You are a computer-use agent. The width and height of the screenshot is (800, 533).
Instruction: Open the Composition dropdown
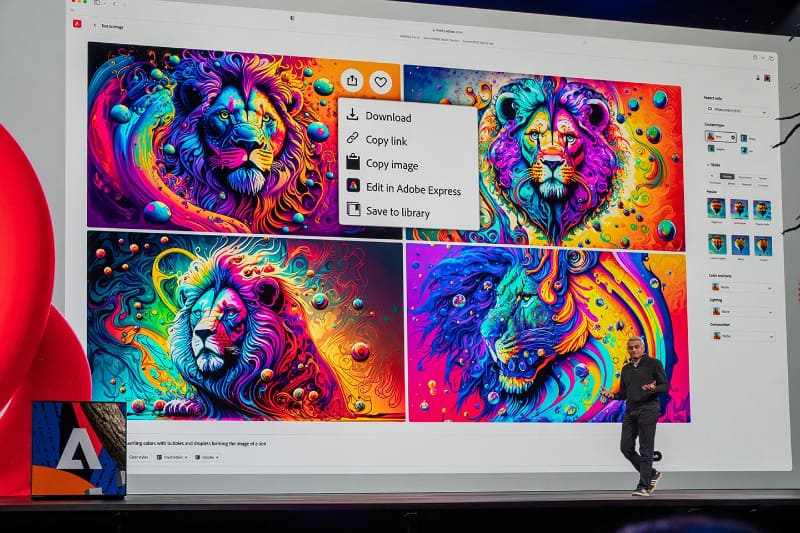(743, 336)
